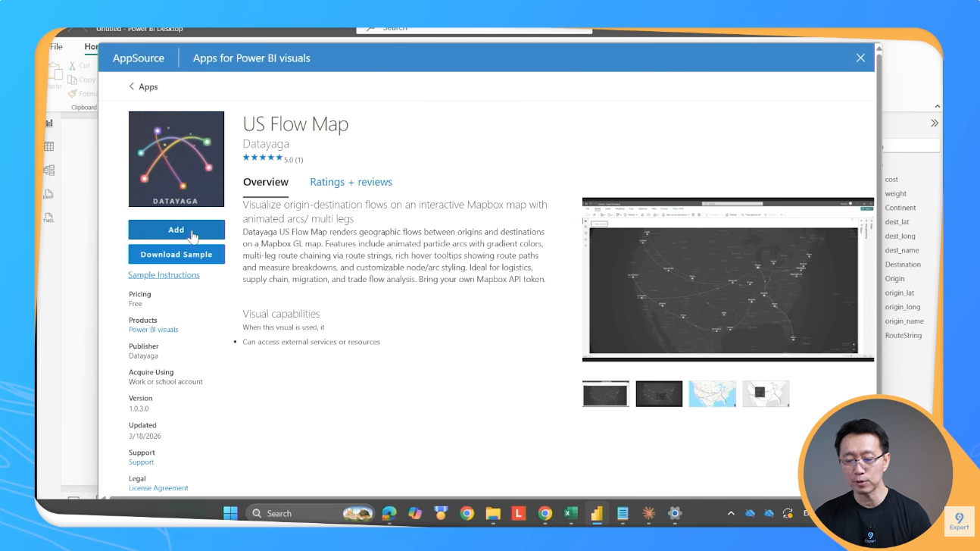The height and width of the screenshot is (551, 980).
Task: Select the cost field in Data pane
Action: 891,180
